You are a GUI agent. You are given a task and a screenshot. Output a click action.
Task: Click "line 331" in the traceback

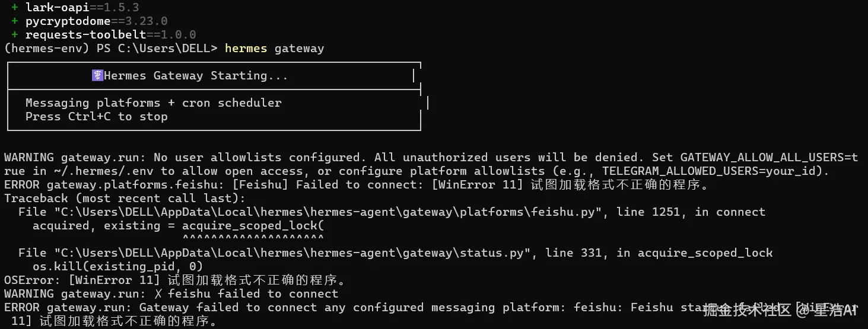[x=573, y=253]
